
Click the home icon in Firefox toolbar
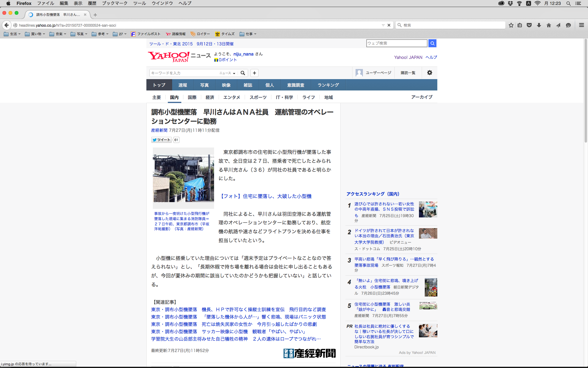point(549,25)
